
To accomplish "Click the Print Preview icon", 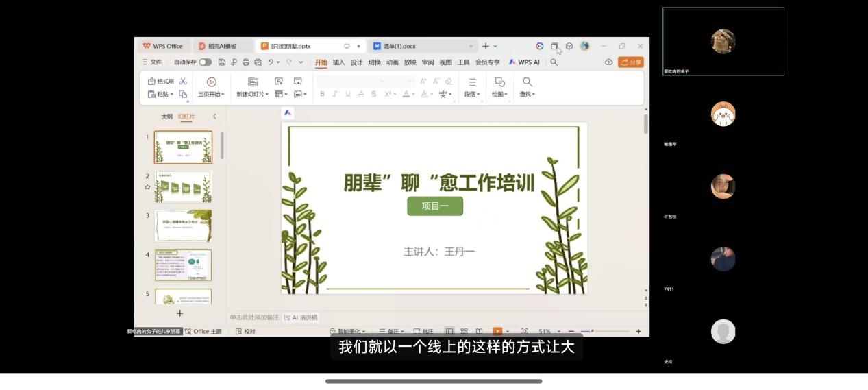I will tap(258, 62).
